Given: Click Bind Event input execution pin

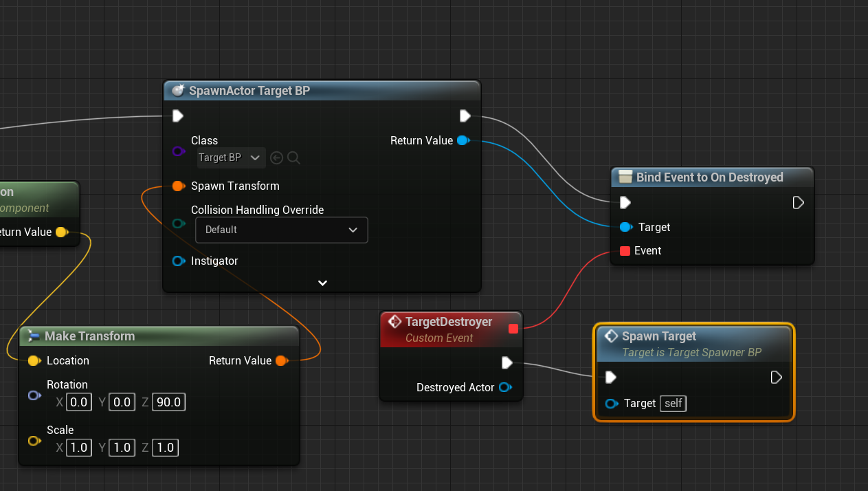Looking at the screenshot, I should pos(625,202).
